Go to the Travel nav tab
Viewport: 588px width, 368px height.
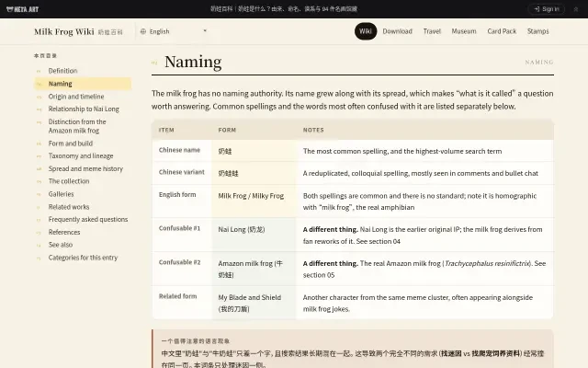coord(432,31)
